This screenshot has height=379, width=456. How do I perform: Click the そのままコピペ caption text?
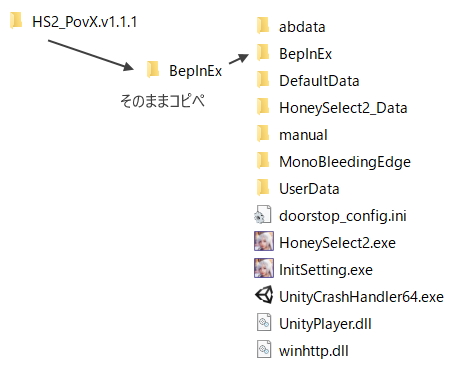[162, 101]
